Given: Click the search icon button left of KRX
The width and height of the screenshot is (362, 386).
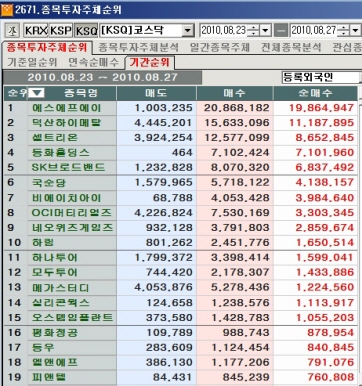Looking at the screenshot, I should (13, 31).
